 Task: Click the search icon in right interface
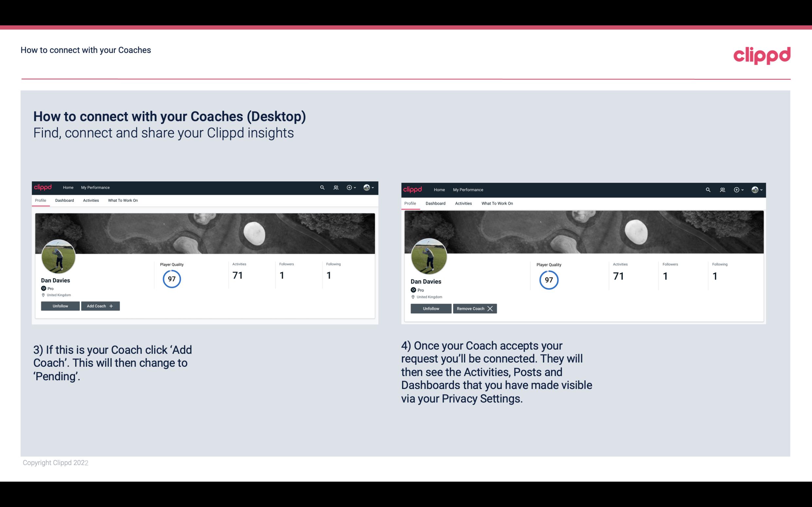click(x=707, y=190)
